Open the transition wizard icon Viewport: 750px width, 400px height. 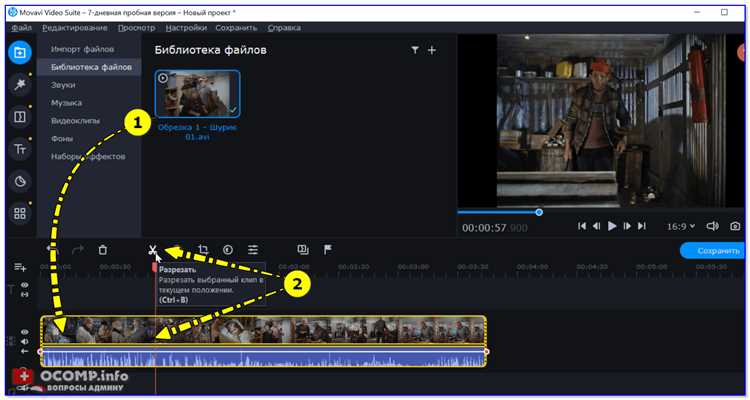pos(303,249)
